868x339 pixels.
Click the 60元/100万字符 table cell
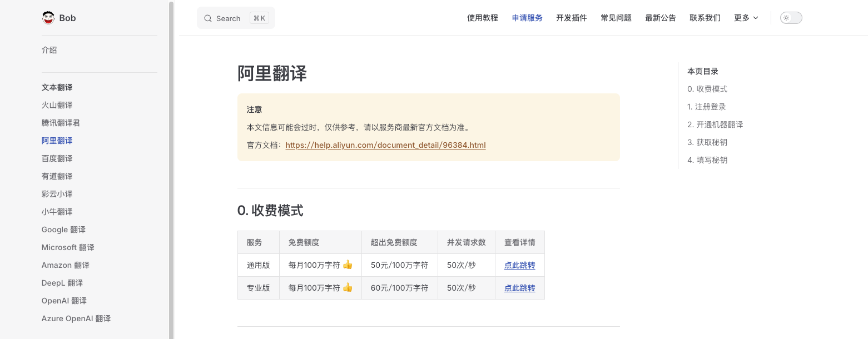point(400,288)
